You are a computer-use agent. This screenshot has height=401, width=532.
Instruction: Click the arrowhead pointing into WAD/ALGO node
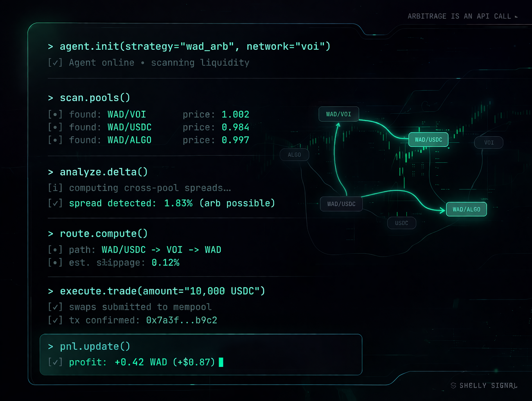click(x=442, y=210)
